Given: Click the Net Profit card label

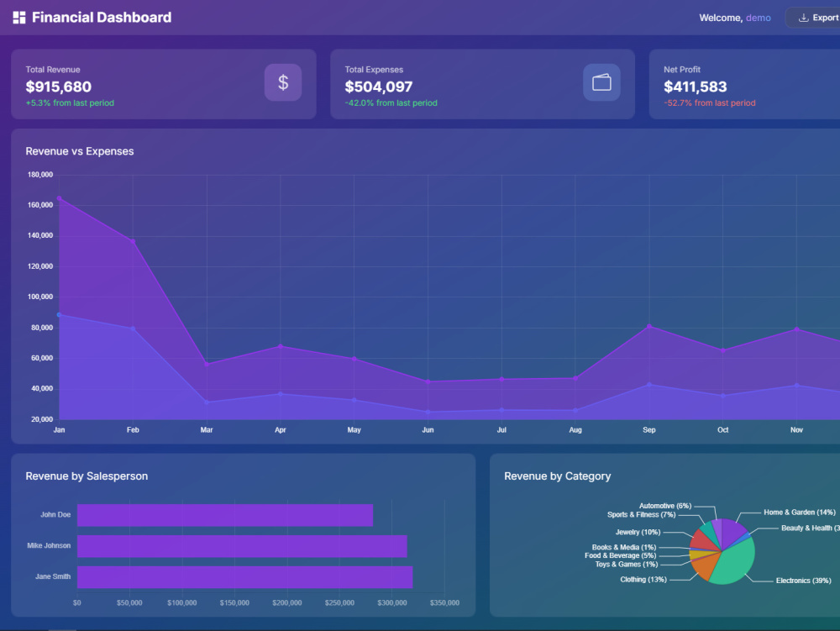Looking at the screenshot, I should tap(682, 70).
